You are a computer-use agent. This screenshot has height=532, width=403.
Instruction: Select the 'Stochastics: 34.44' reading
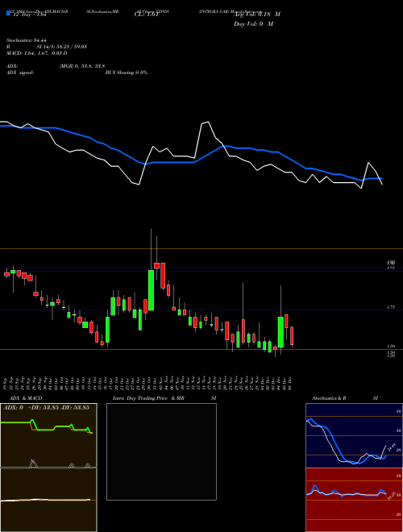coord(26,40)
